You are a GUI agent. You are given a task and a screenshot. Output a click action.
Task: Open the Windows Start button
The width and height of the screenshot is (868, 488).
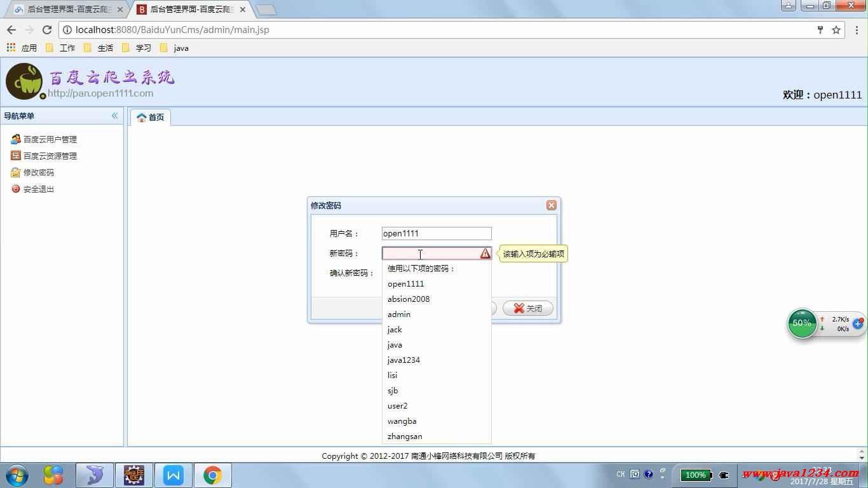coord(17,475)
